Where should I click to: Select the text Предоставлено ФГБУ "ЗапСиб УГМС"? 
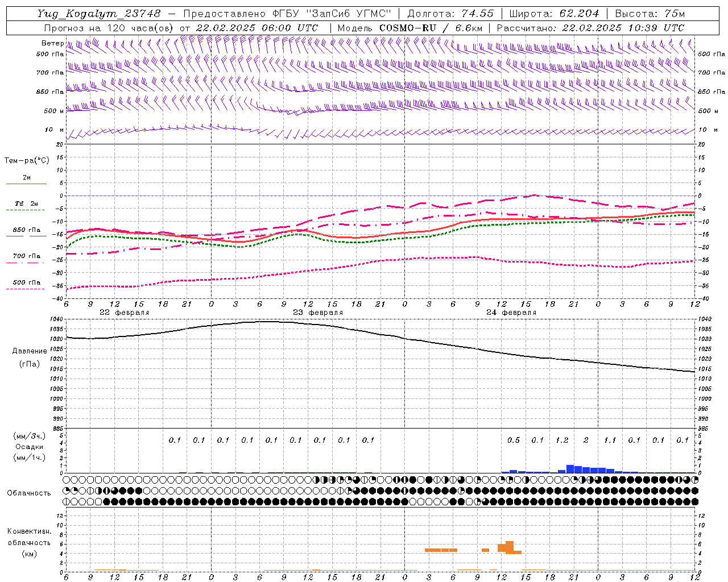[287, 14]
